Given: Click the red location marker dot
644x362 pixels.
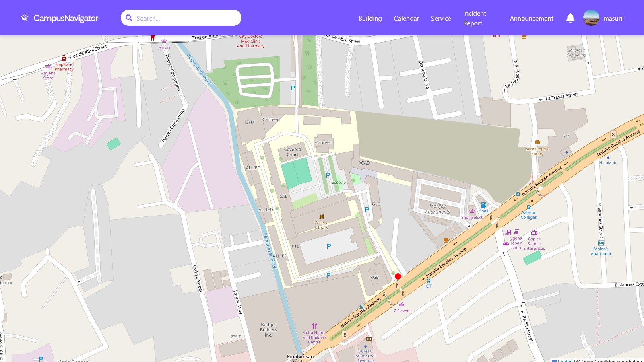Looking at the screenshot, I should (x=398, y=276).
